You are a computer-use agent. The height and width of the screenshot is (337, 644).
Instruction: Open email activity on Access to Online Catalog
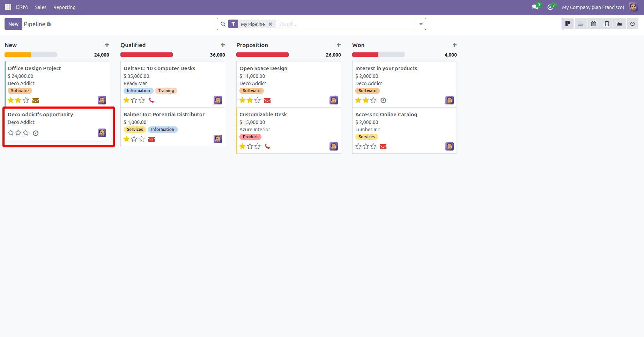[x=383, y=147]
